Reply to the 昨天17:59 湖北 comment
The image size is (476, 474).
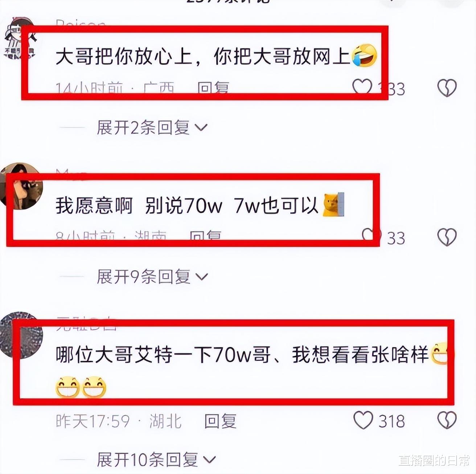pyautogui.click(x=220, y=421)
